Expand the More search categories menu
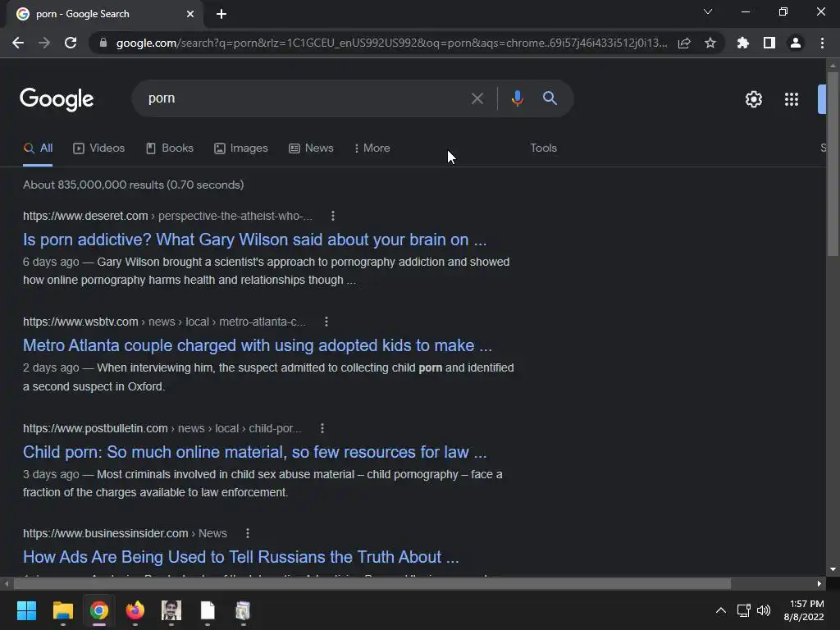840x630 pixels. click(372, 148)
